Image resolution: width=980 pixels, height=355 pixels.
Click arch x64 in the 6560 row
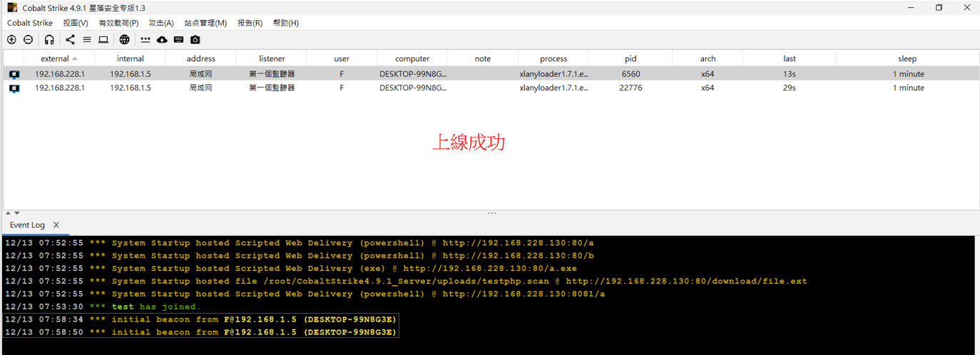(708, 74)
